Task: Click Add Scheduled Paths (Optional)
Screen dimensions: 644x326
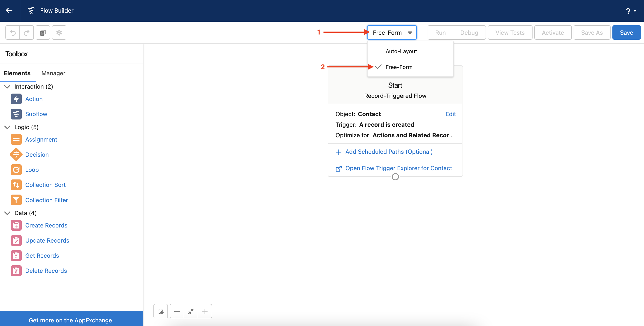Action: click(389, 152)
